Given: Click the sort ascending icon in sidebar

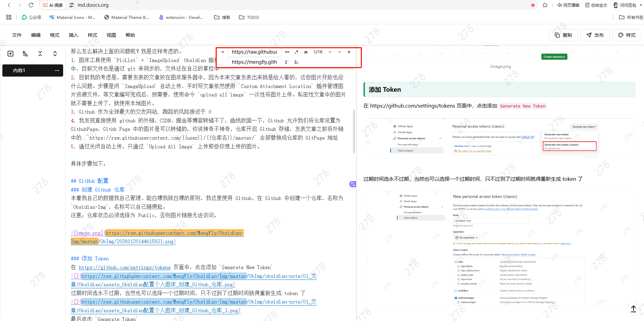Looking at the screenshot, I should pos(25,54).
